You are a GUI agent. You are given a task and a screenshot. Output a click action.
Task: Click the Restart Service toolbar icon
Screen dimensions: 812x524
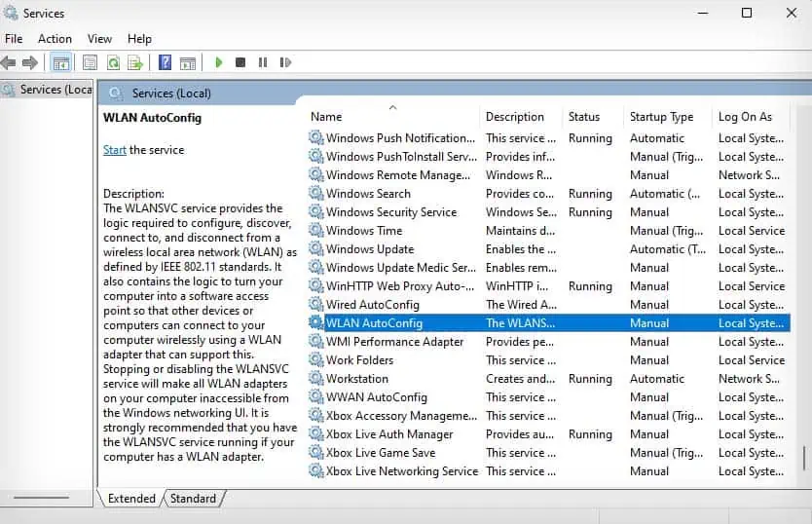coord(285,62)
